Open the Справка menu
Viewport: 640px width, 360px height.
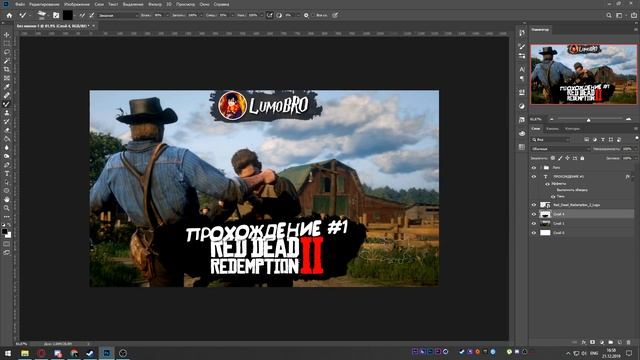pyautogui.click(x=221, y=4)
